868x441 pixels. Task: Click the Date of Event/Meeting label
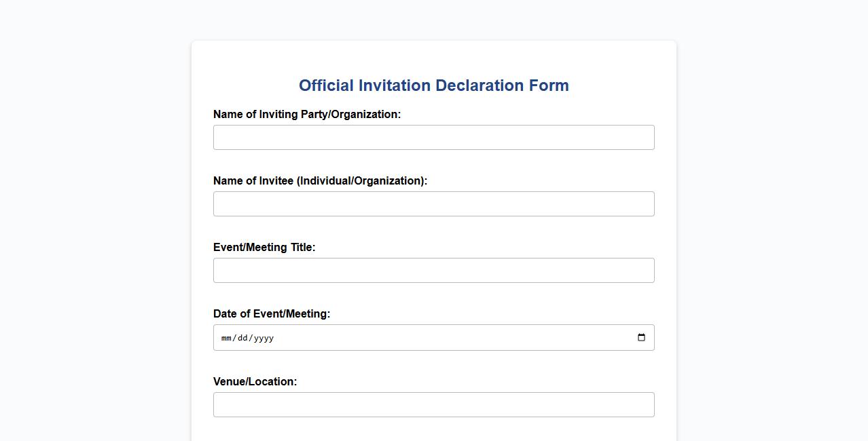(x=271, y=313)
